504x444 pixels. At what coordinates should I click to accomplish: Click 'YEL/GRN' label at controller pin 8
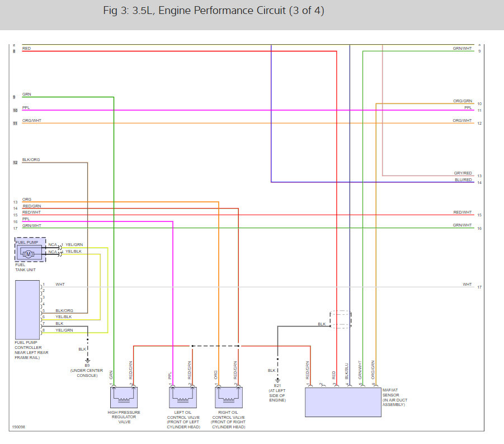point(64,330)
